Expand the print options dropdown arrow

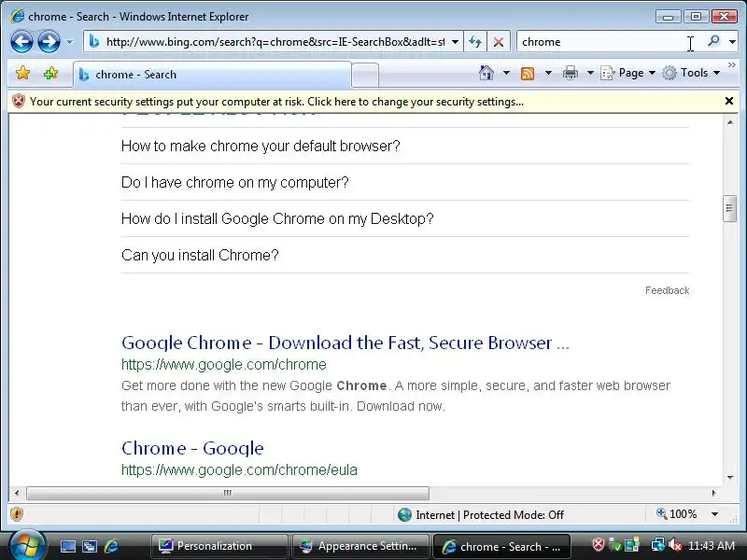(590, 73)
